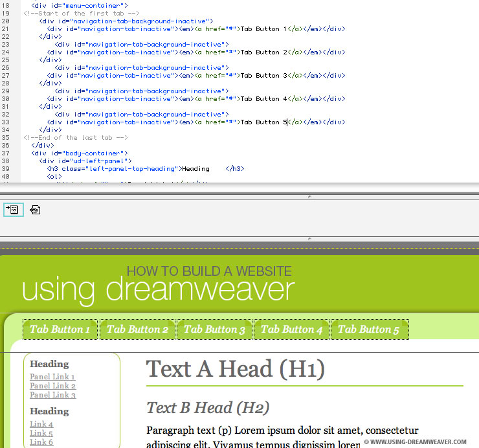Open Panel Link 1 in left panel

coord(52,377)
